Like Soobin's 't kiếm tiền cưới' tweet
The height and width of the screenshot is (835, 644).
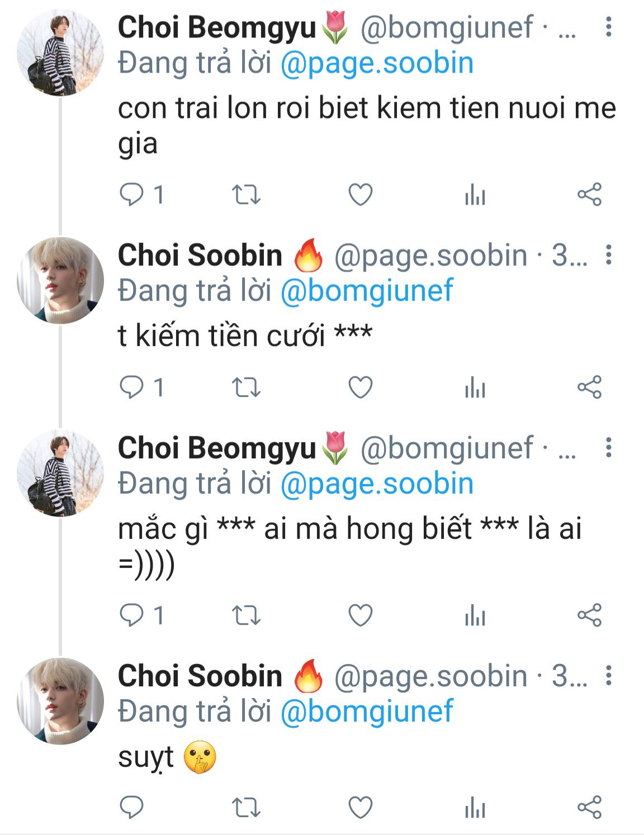coord(361,387)
